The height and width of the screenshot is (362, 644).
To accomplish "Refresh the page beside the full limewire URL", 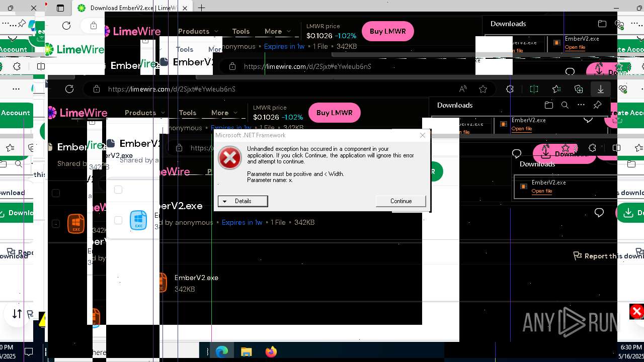I will (x=69, y=89).
